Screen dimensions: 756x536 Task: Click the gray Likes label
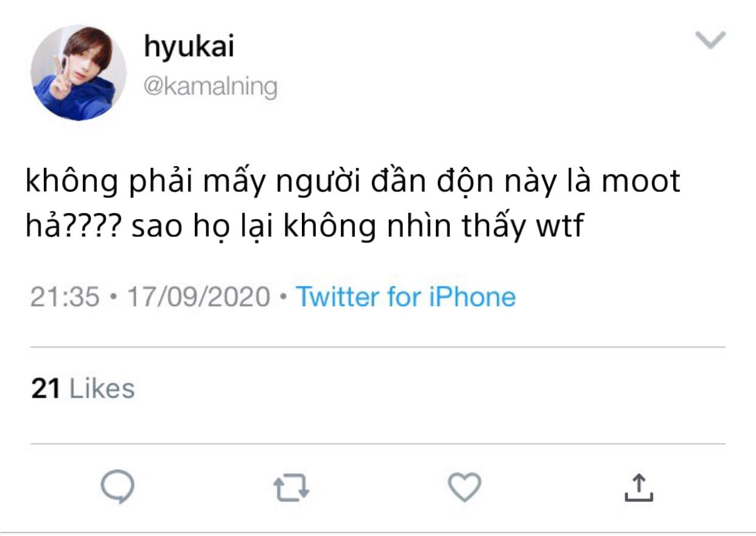tap(102, 389)
